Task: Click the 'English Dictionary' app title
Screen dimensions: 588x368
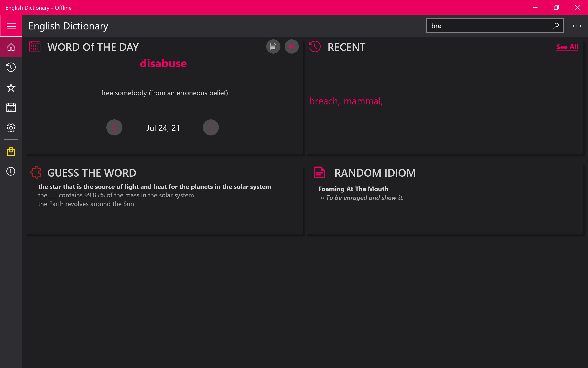Action: pyautogui.click(x=68, y=26)
